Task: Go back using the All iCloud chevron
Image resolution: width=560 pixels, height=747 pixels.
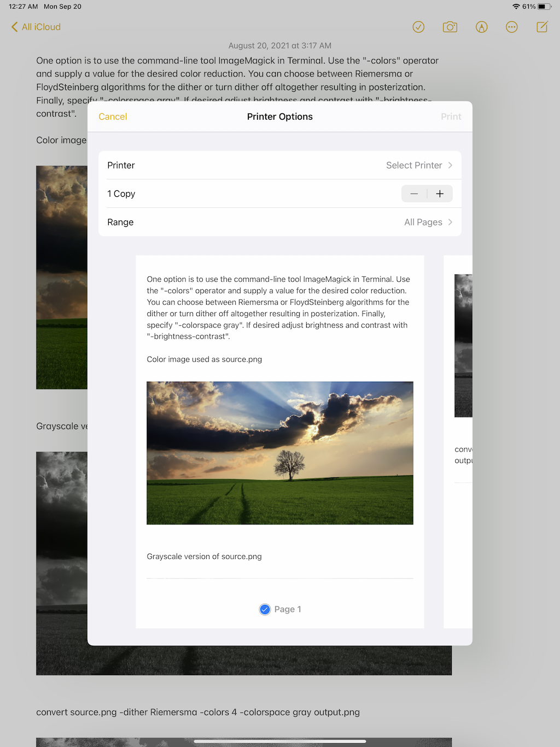Action: pos(36,27)
